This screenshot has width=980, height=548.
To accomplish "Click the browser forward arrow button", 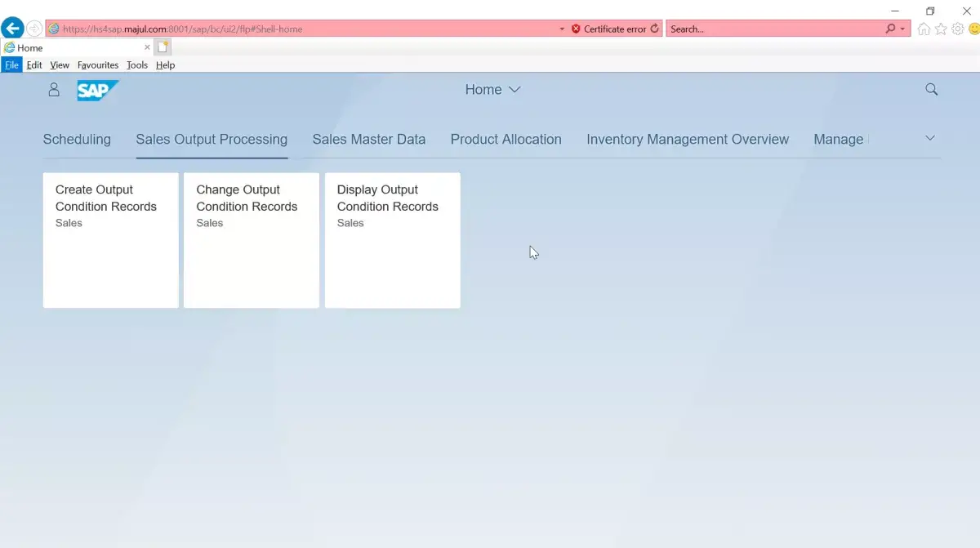I will (x=34, y=29).
